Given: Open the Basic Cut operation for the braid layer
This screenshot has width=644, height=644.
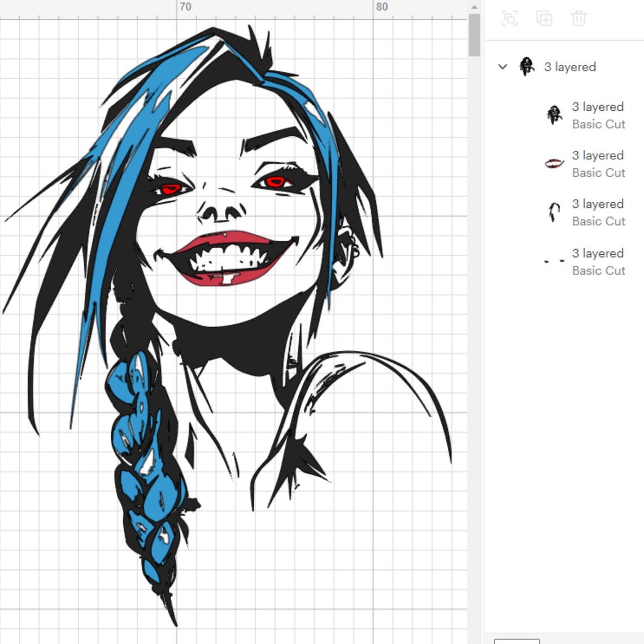Looking at the screenshot, I should tap(599, 222).
